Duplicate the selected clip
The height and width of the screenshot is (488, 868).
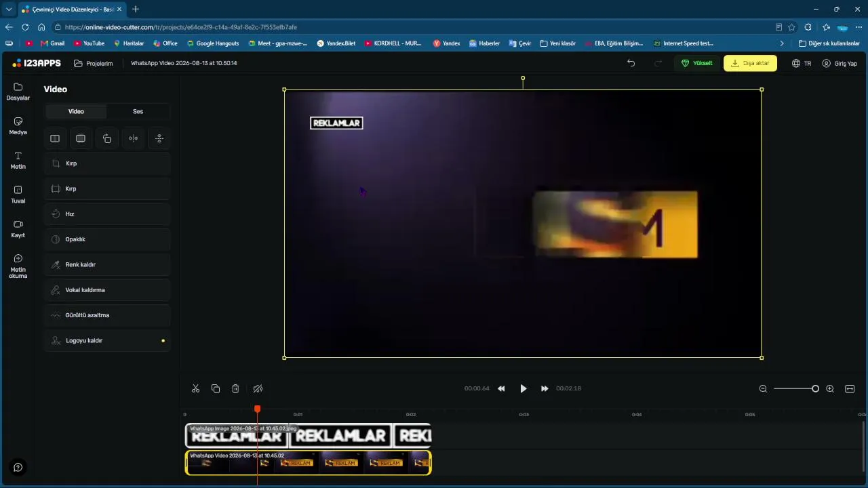216,388
